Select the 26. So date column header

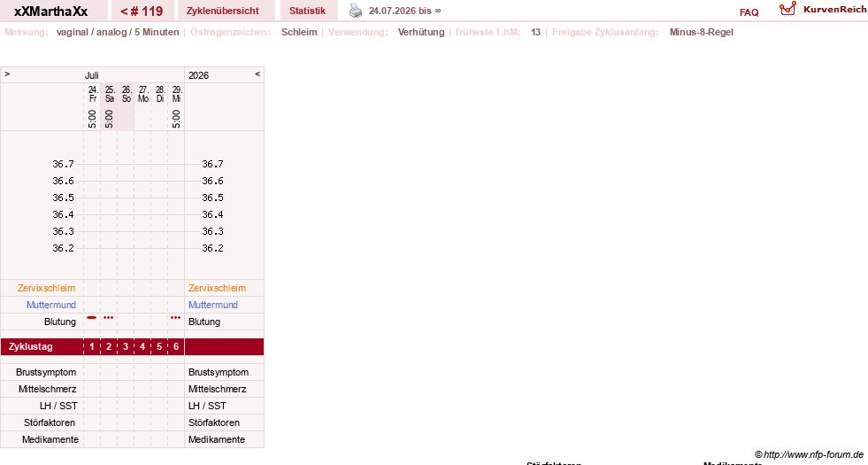(x=127, y=94)
